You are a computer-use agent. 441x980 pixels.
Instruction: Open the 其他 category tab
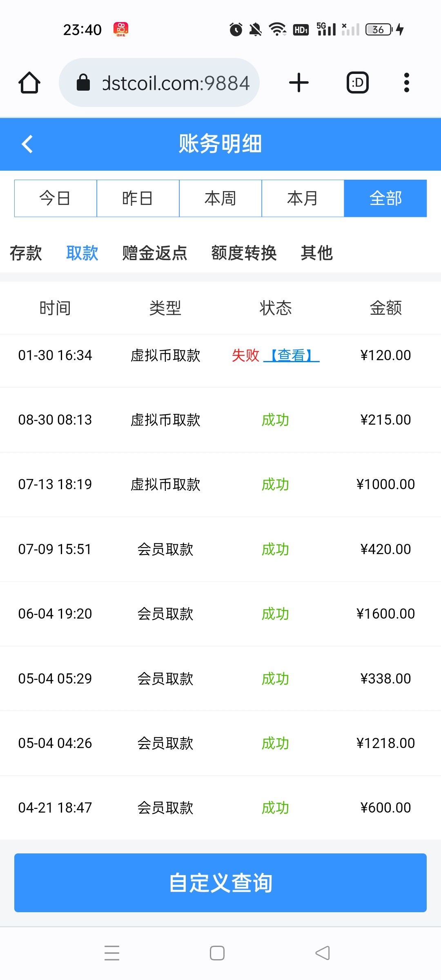pos(317,253)
